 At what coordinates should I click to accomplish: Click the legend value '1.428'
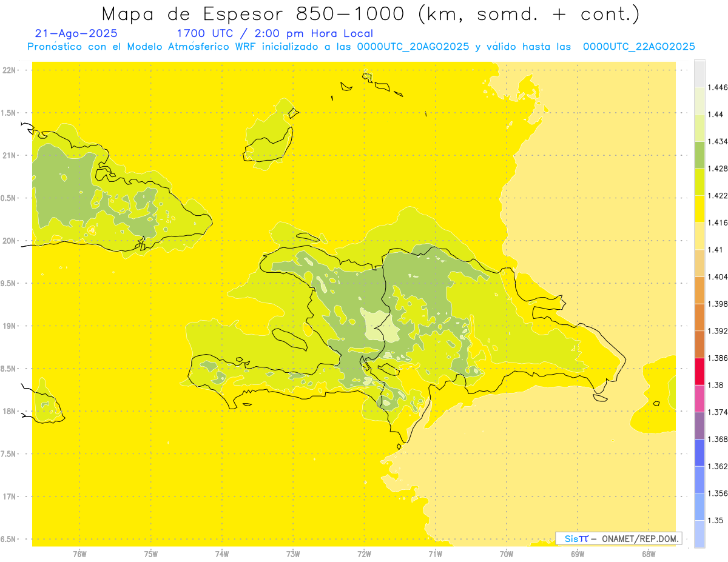click(x=718, y=169)
